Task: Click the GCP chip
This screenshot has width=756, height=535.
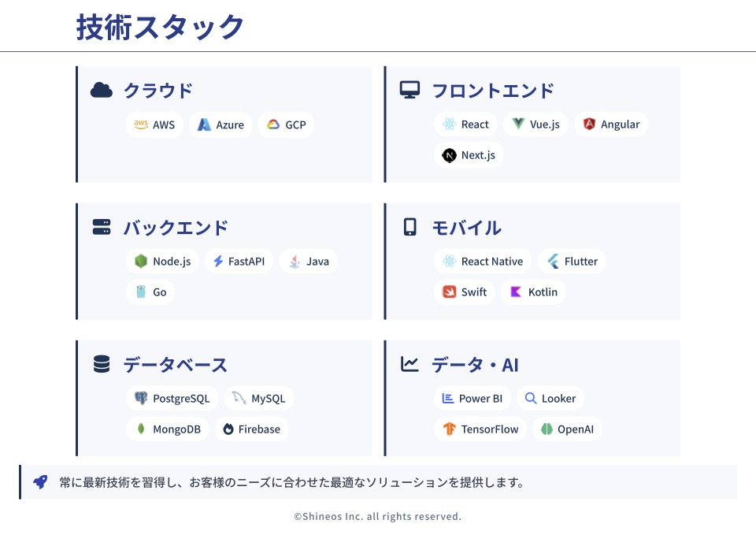Action: [286, 124]
